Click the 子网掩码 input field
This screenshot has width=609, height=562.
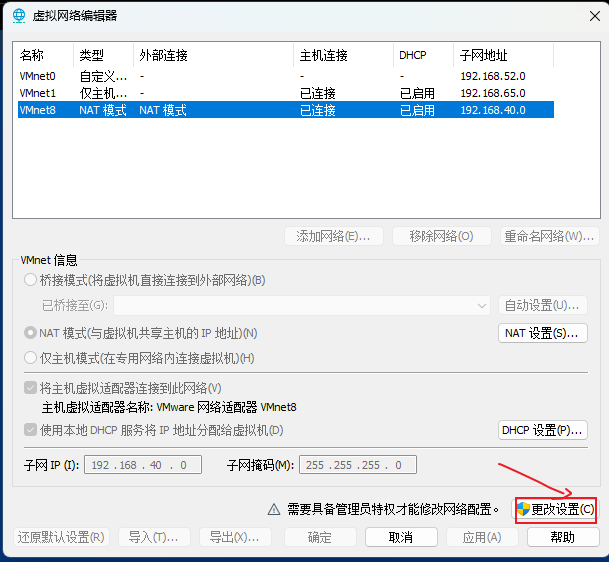coord(358,465)
